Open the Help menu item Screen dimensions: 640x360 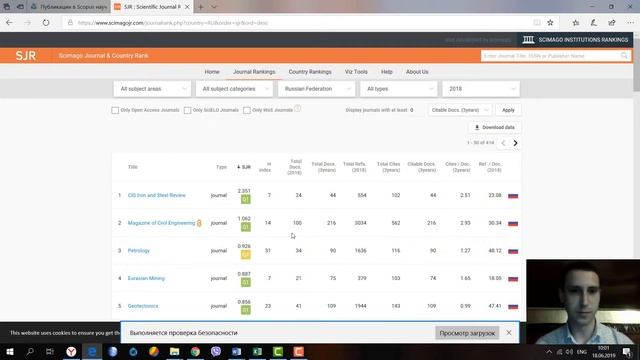pos(387,72)
